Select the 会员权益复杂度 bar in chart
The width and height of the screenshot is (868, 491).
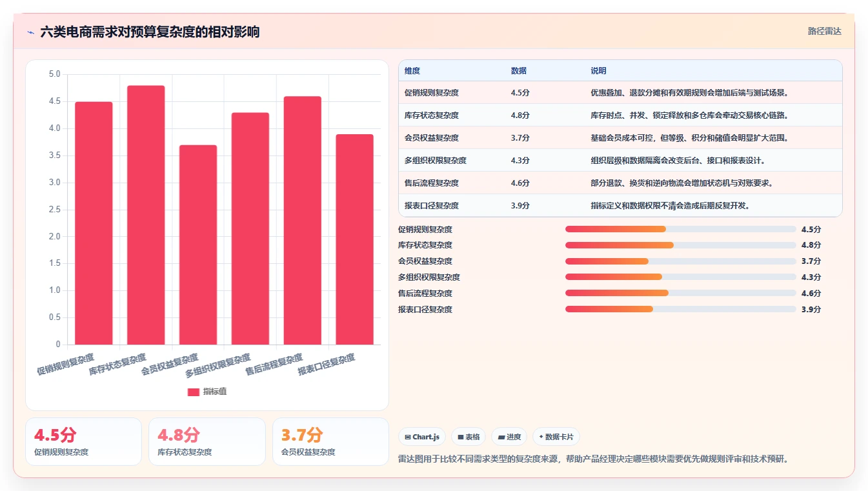point(198,245)
